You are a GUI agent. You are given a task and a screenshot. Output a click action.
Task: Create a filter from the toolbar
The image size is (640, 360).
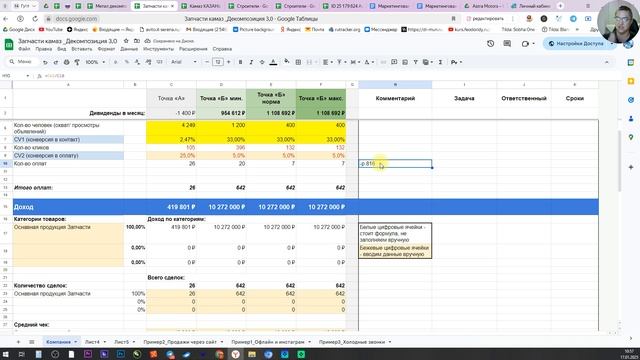pyautogui.click(x=416, y=62)
